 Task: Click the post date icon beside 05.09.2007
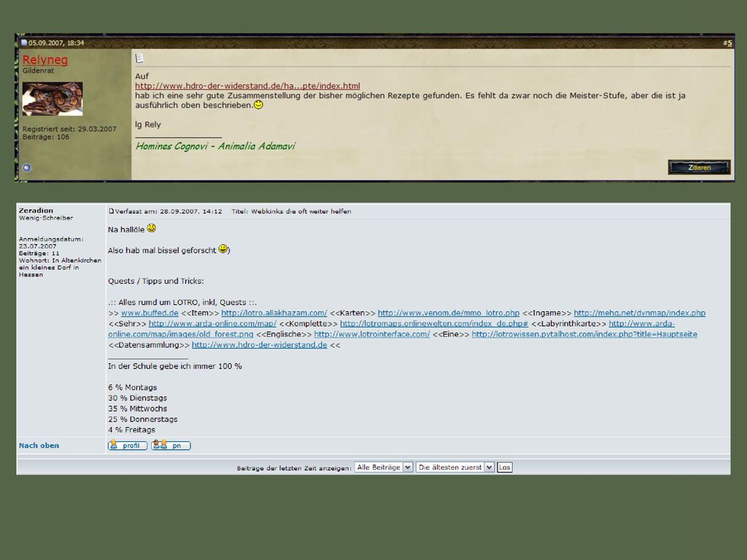24,43
